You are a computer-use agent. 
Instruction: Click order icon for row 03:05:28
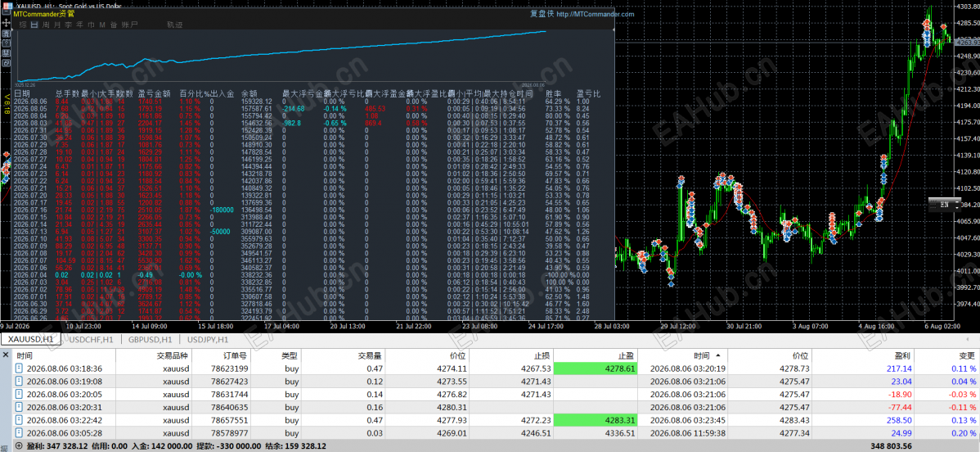click(x=20, y=432)
